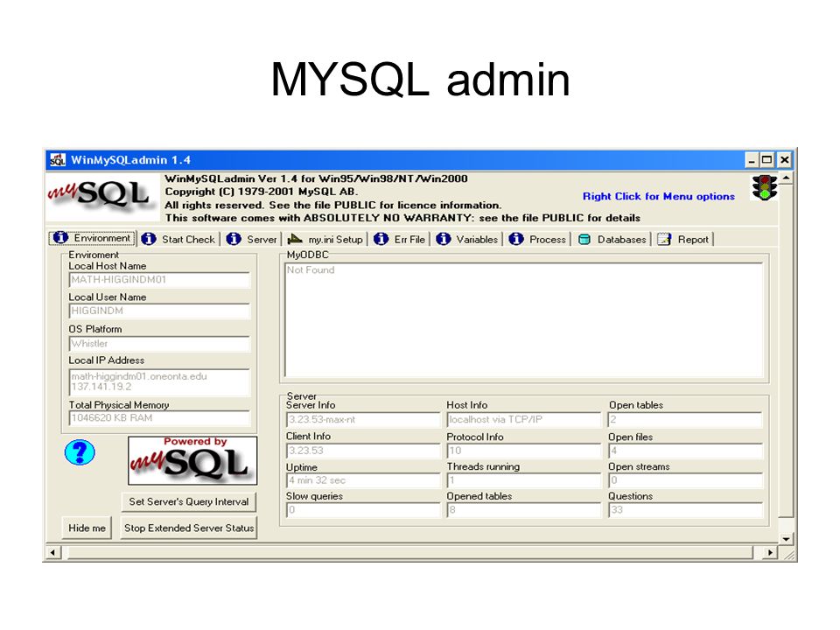The image size is (840, 630).
Task: Click the Local Host Name field
Action: 159,280
